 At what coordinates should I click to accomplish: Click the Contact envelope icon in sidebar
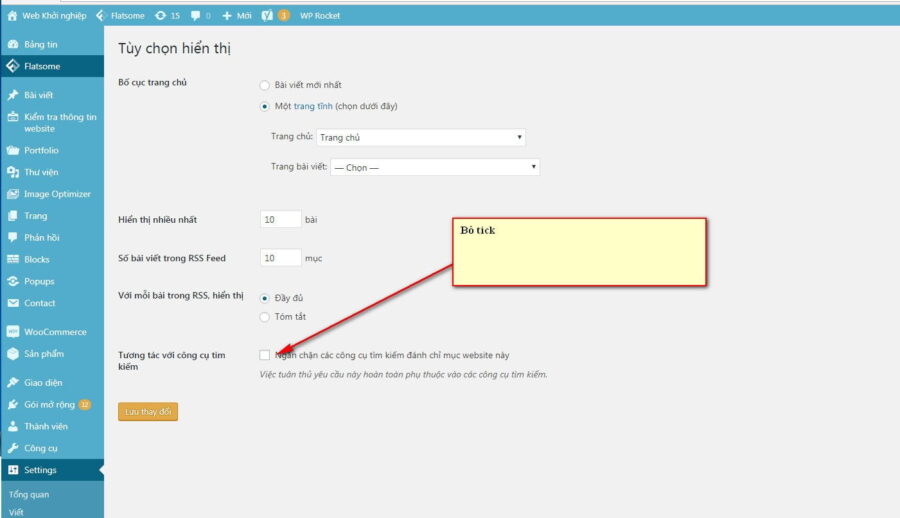(x=13, y=303)
